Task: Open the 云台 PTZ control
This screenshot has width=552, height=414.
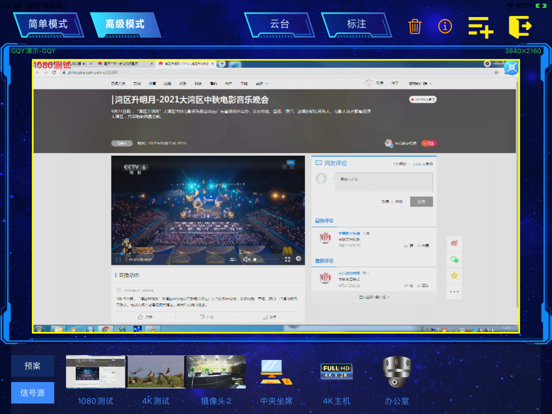Action: (x=279, y=25)
